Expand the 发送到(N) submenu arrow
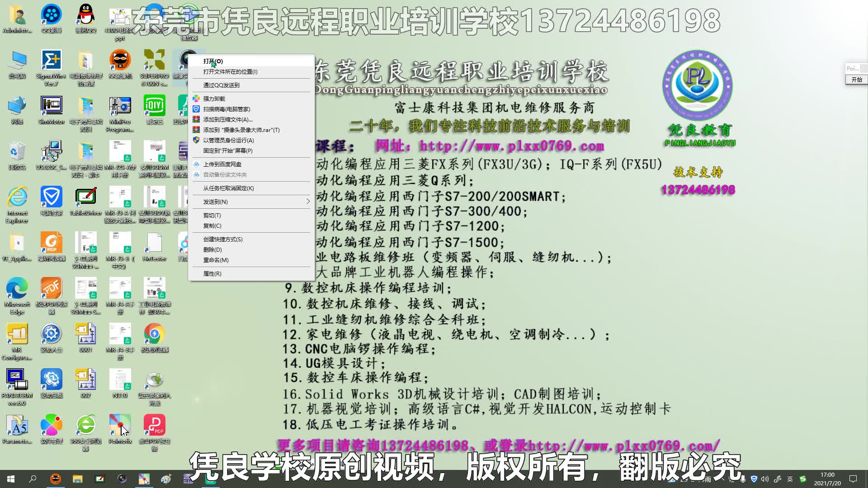 [x=308, y=202]
